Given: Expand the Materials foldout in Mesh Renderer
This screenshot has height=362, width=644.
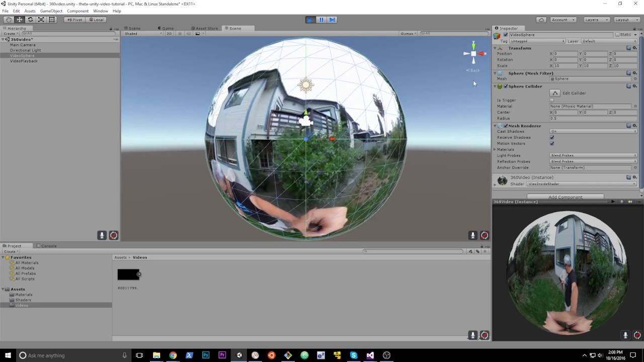Looking at the screenshot, I should [x=495, y=149].
